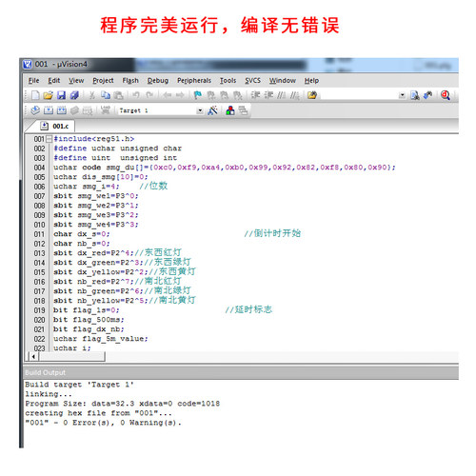The height and width of the screenshot is (476, 476).
Task: Click the 'Program Size: data=32.3' output line
Action: [123, 404]
